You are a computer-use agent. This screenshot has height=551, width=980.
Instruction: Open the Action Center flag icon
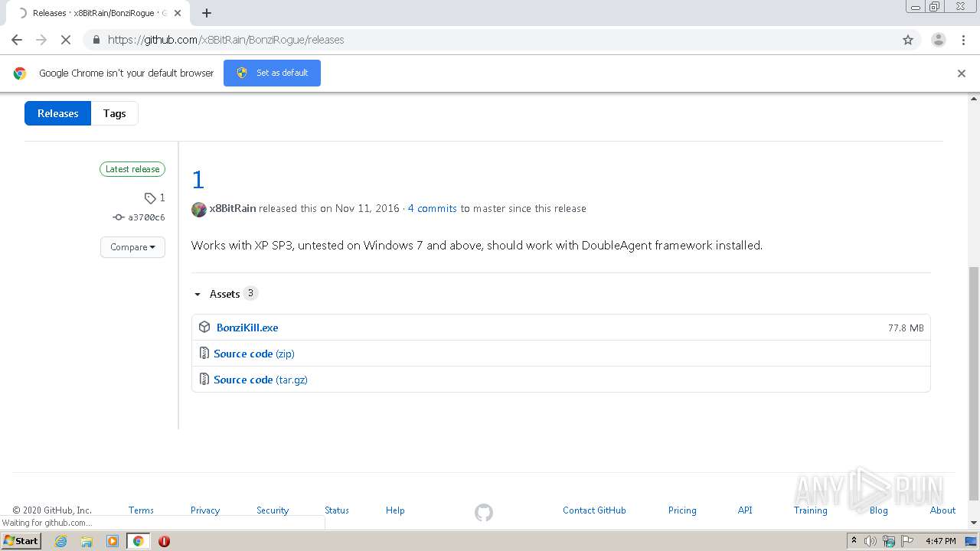click(x=906, y=541)
